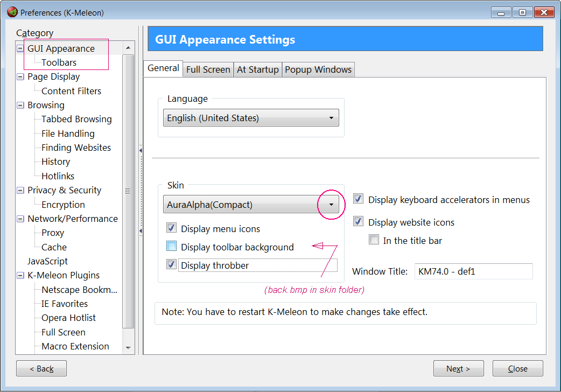
Task: Enable Display toolbar background checkbox
Action: pyautogui.click(x=172, y=247)
